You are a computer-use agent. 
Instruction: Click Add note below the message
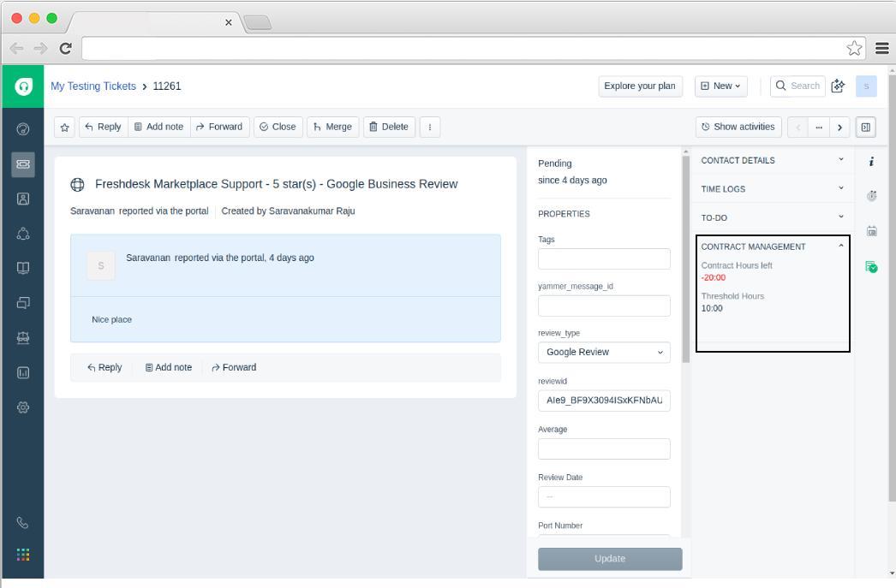[x=169, y=368]
